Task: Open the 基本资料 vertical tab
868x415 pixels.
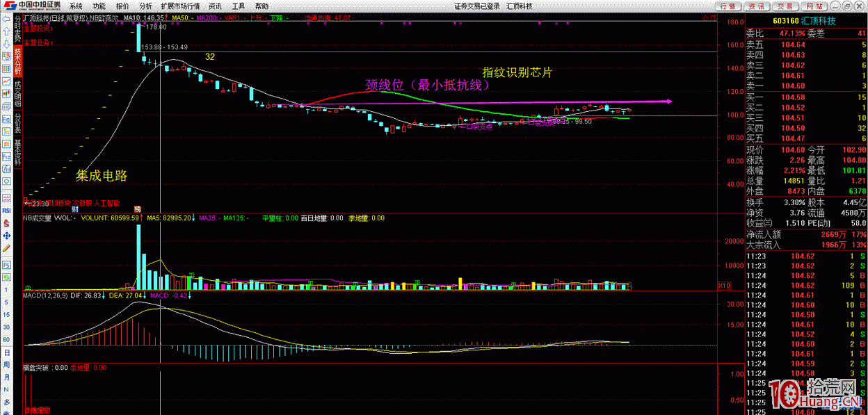Action: (x=17, y=153)
